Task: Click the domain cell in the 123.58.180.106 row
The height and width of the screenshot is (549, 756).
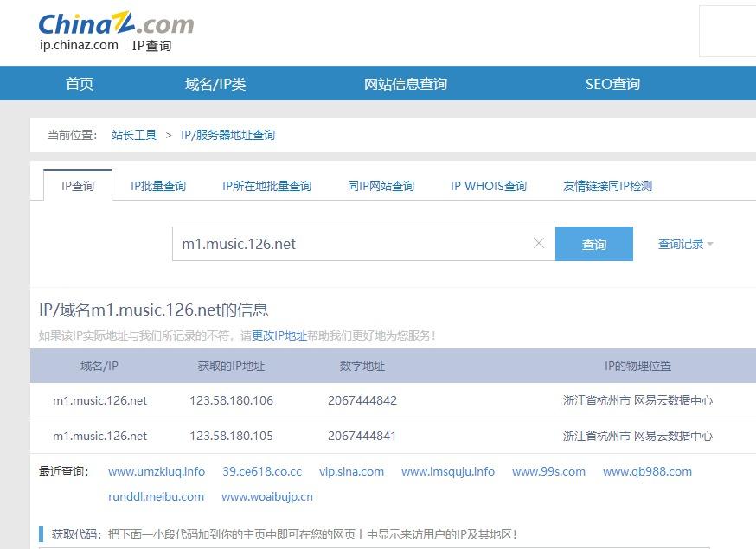Action: (99, 400)
